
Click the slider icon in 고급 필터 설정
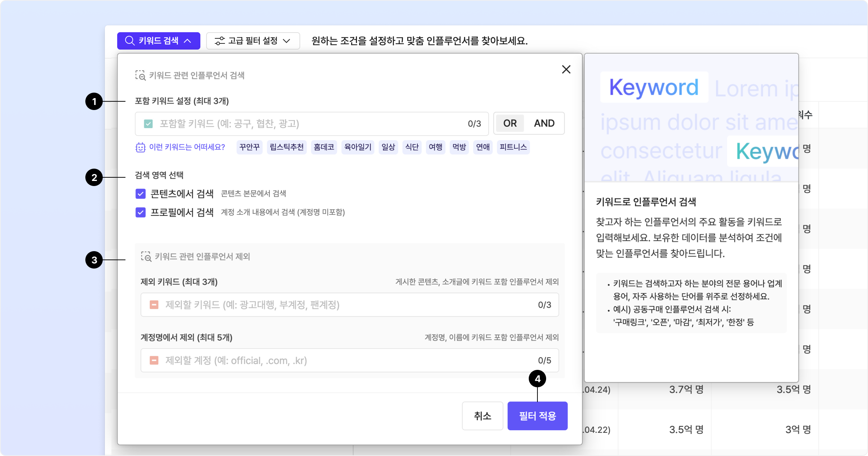click(x=220, y=41)
